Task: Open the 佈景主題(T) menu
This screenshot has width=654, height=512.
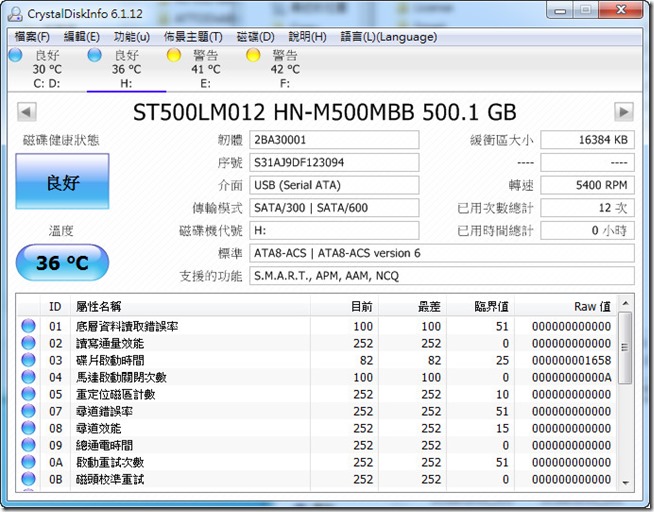Action: click(x=193, y=37)
